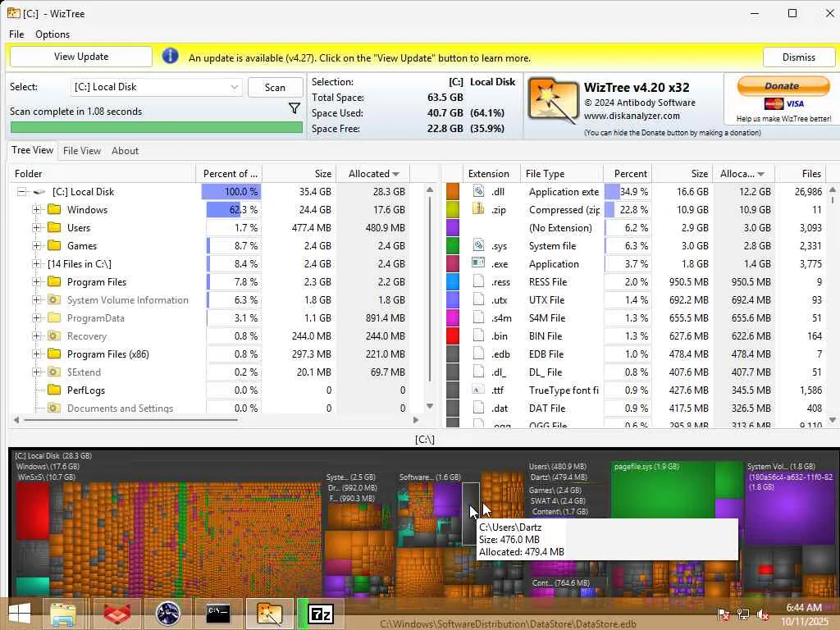Image resolution: width=840 pixels, height=630 pixels.
Task: Open the File menu
Action: click(x=16, y=34)
